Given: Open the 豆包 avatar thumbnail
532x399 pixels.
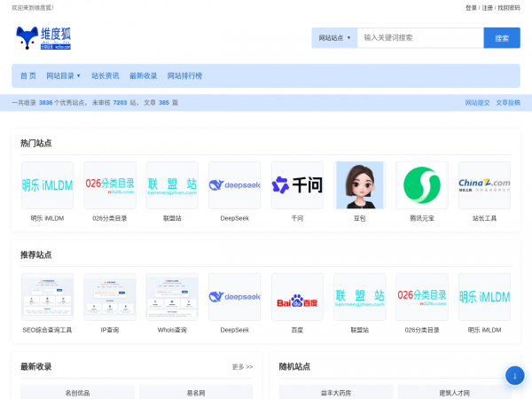Looking at the screenshot, I should coord(360,185).
